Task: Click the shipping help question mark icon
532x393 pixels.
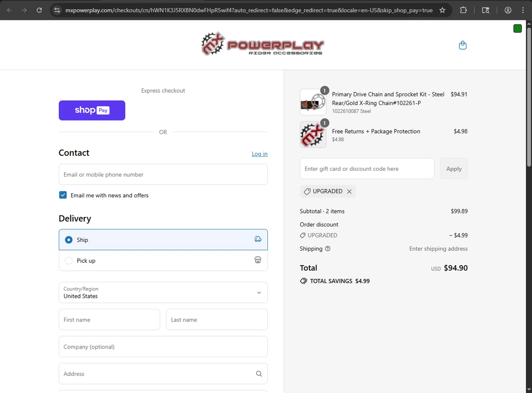Action: [x=328, y=249]
